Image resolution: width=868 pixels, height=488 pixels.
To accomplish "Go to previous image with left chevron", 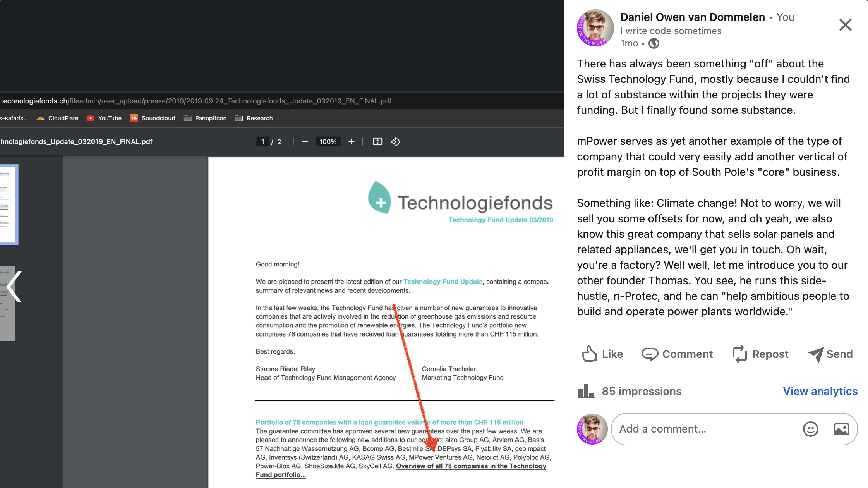I will (x=14, y=287).
